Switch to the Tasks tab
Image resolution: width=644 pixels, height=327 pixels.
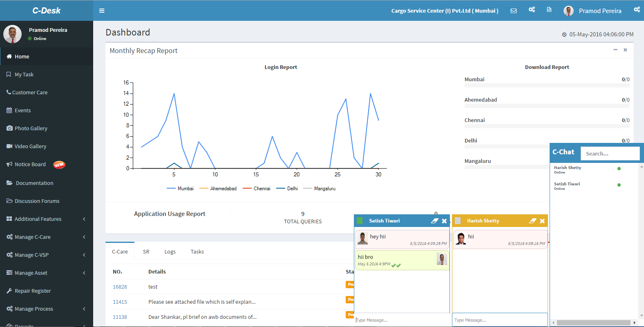[197, 251]
